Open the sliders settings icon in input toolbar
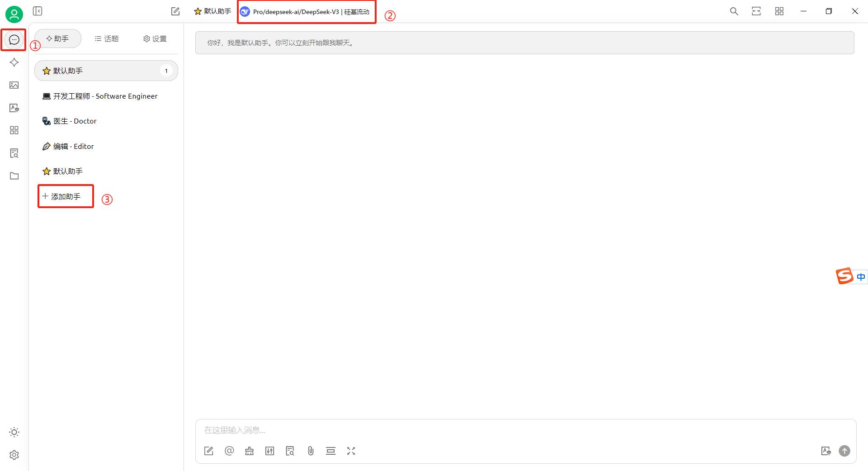 [270, 451]
